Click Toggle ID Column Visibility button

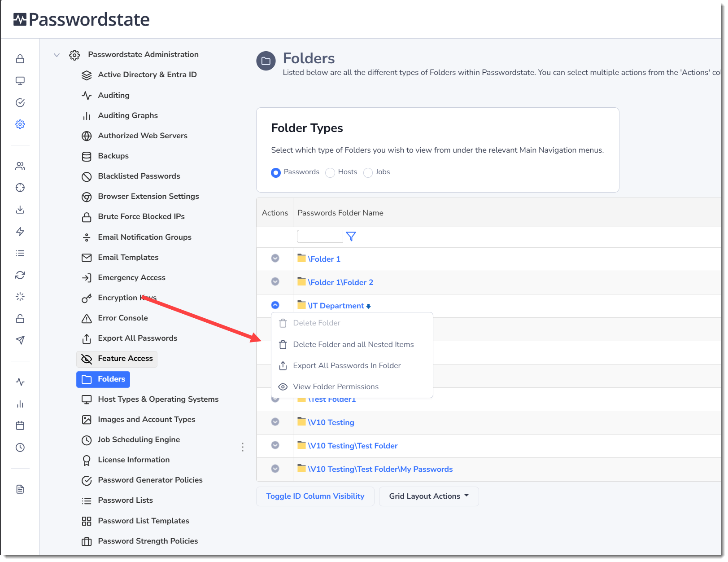[x=315, y=496]
